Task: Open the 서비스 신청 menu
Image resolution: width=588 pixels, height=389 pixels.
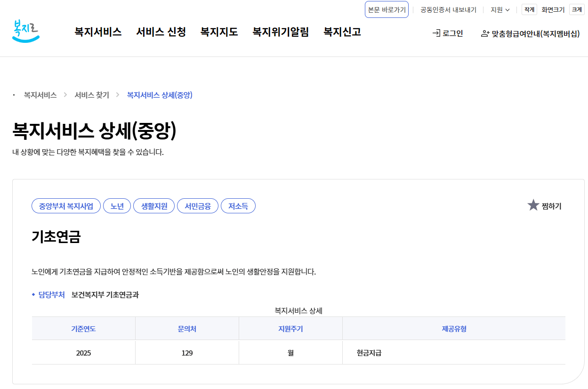Action: pos(161,32)
